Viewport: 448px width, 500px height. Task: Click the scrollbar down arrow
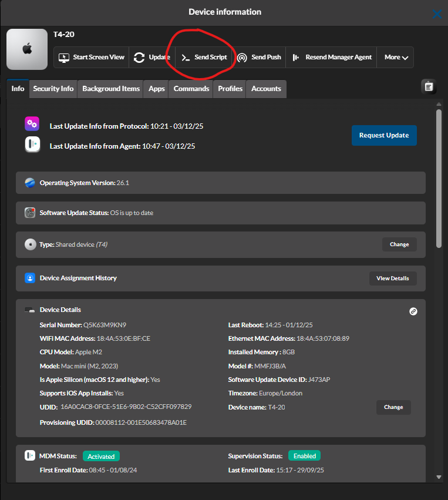(439, 477)
